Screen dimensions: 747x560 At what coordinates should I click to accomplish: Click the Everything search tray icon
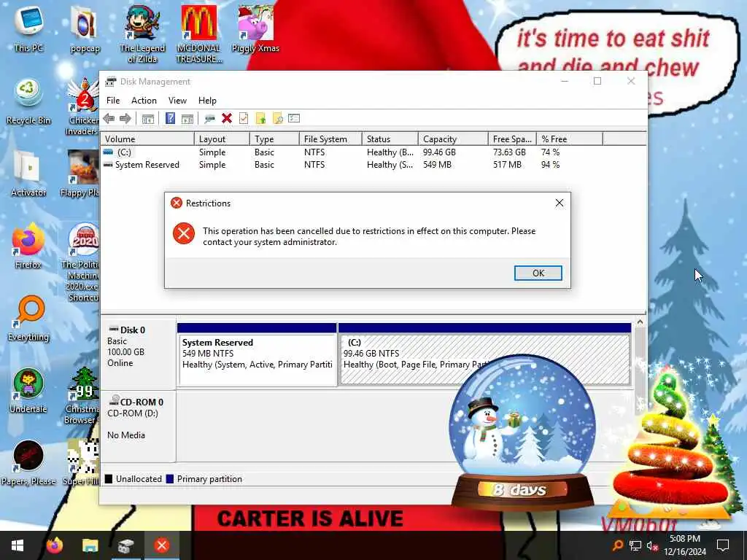618,545
